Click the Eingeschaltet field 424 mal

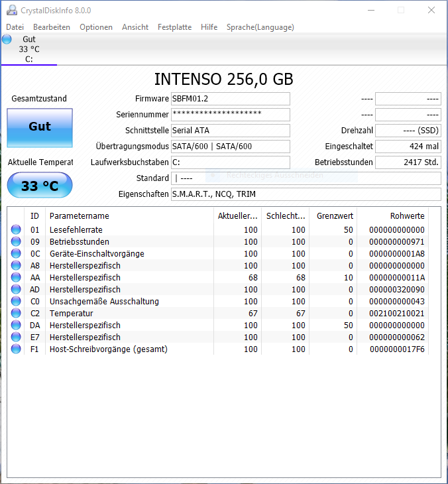[408, 147]
